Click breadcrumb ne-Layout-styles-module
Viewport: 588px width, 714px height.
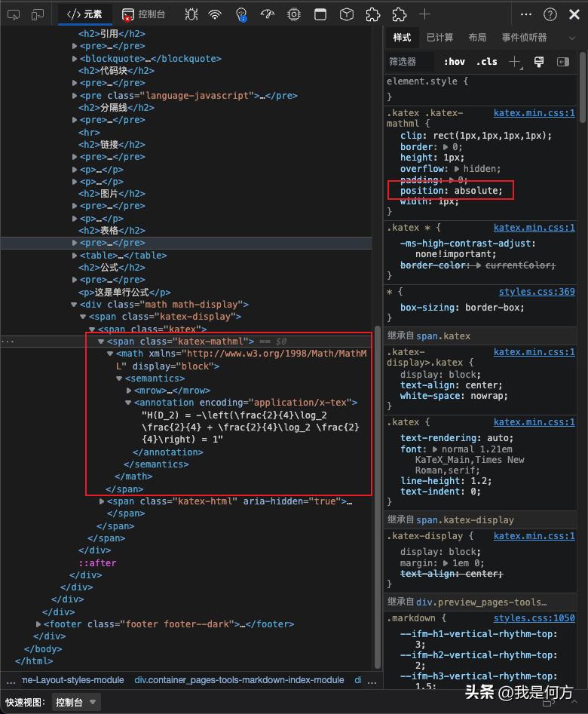73,680
